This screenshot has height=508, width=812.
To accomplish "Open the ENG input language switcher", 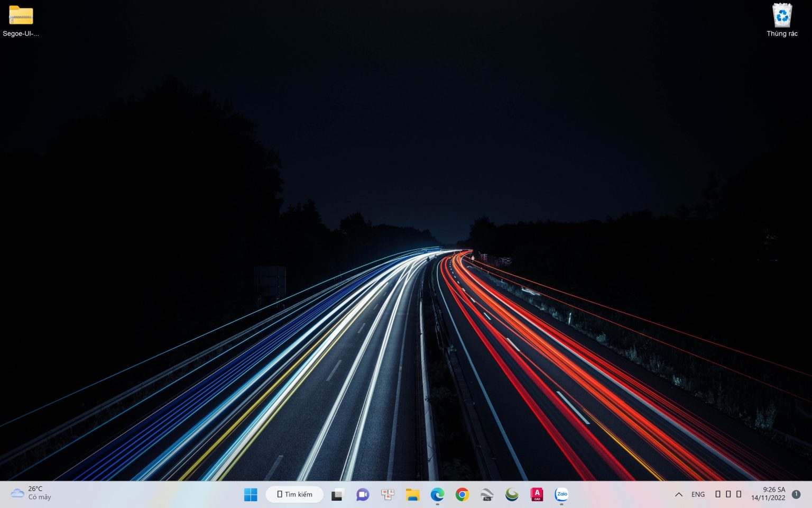I will (x=698, y=495).
